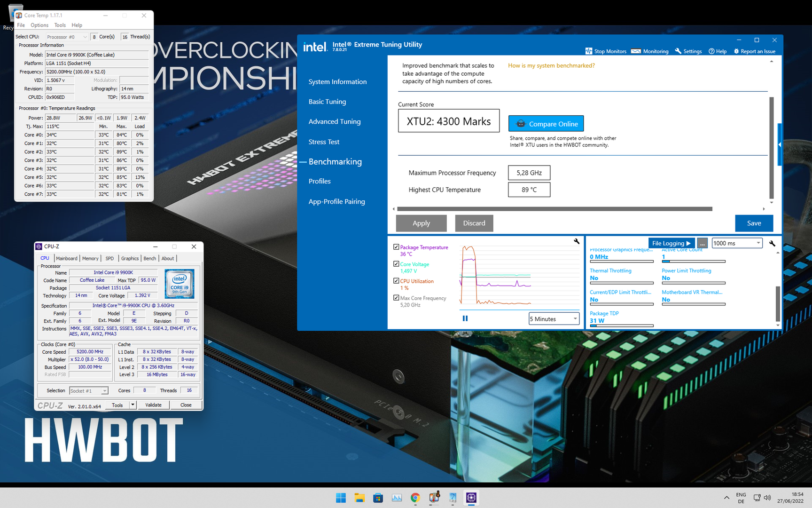Click the Core Temp title bar icon

[19, 15]
